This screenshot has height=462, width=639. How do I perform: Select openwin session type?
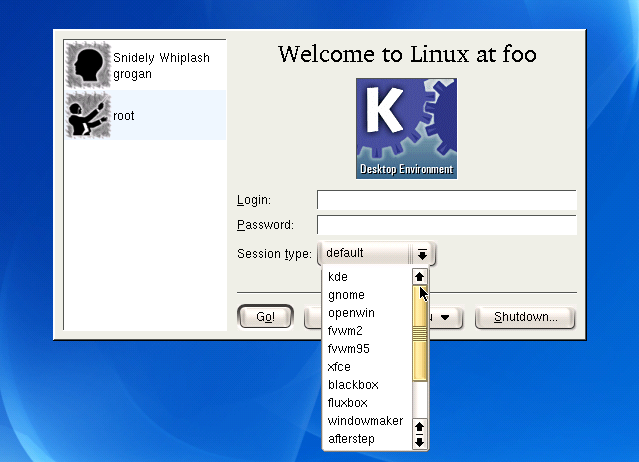pos(351,313)
